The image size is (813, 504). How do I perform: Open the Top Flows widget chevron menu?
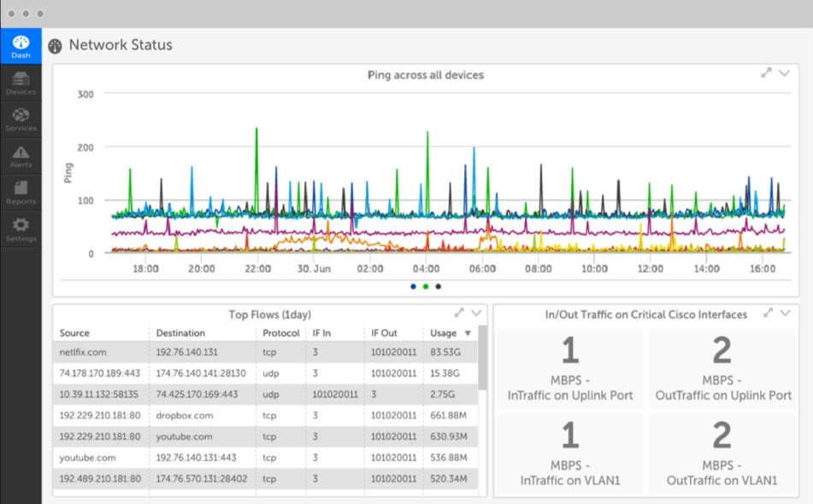(476, 313)
